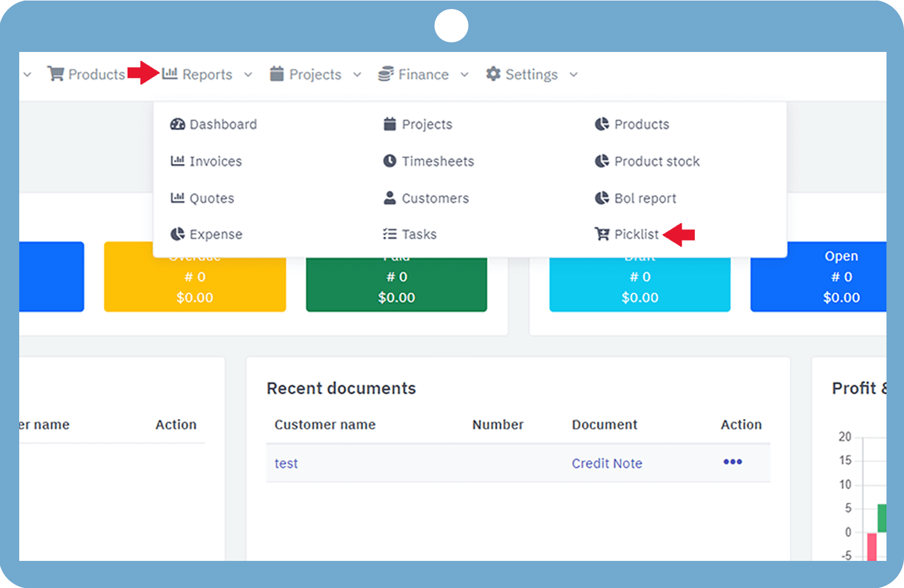Select the bar chart icon beside Reports

coord(169,74)
